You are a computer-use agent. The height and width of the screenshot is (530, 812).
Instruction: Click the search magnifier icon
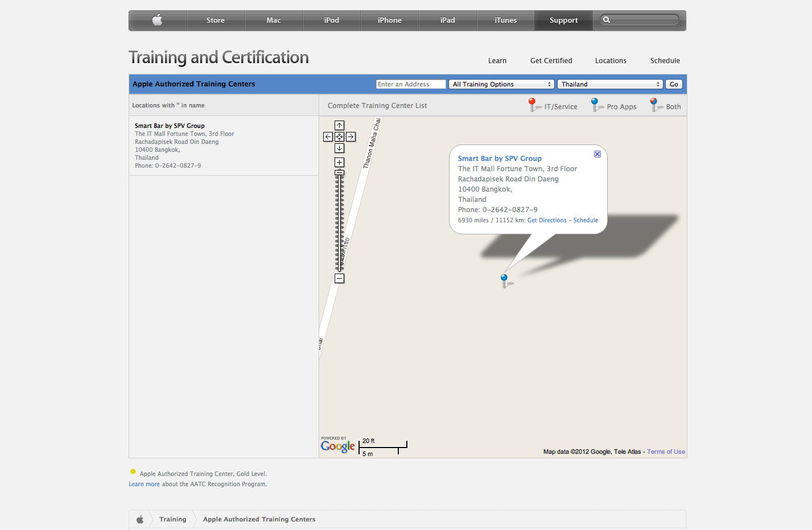607,20
